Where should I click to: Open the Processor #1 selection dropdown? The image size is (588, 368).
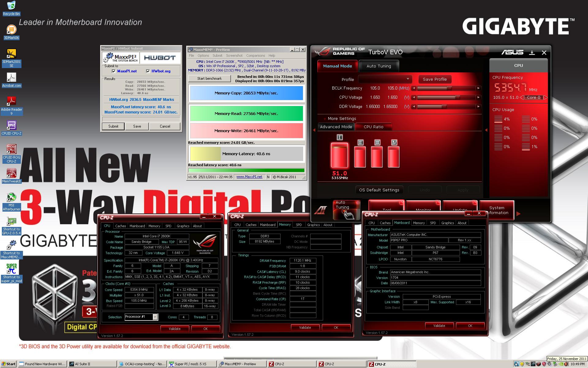(x=155, y=317)
